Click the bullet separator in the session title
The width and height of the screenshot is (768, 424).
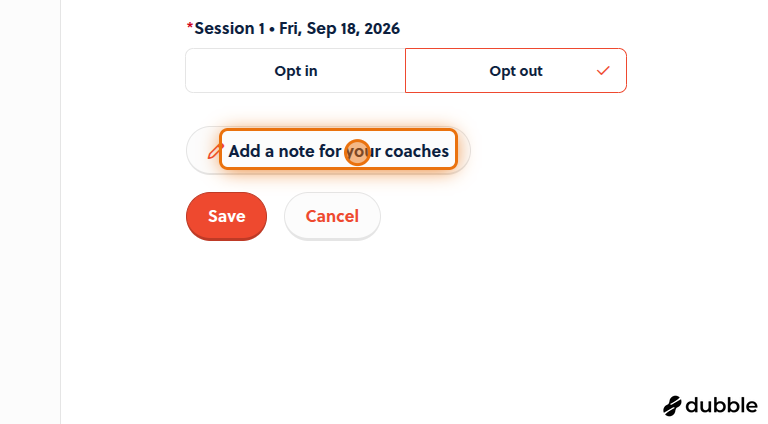272,29
